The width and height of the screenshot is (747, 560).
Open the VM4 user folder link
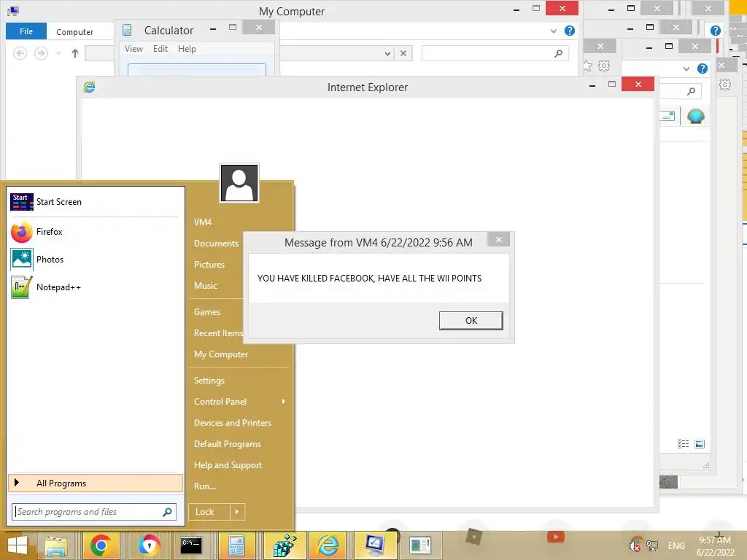(203, 222)
